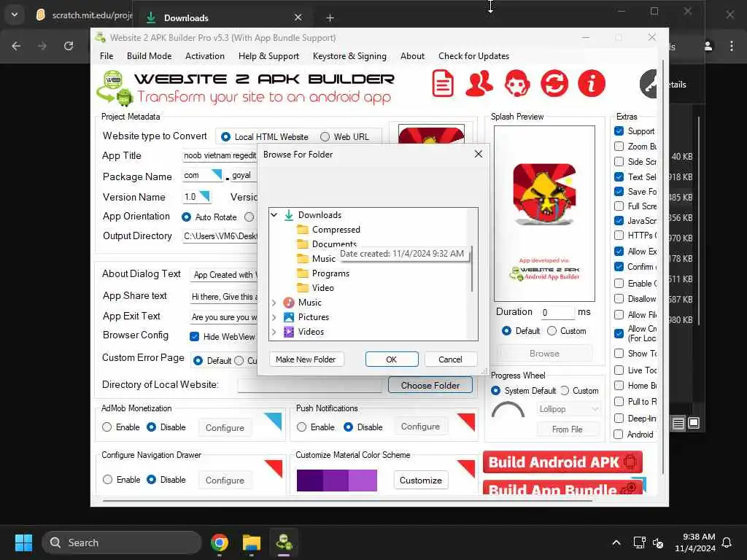Screen dimensions: 747x560
Task: Show hidden tray icons chevron
Action: [x=616, y=542]
